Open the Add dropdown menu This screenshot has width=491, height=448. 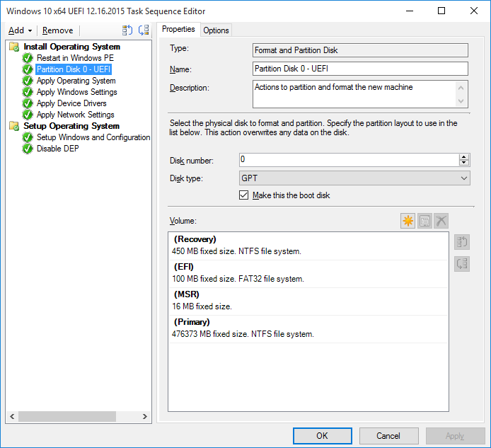[x=20, y=30]
